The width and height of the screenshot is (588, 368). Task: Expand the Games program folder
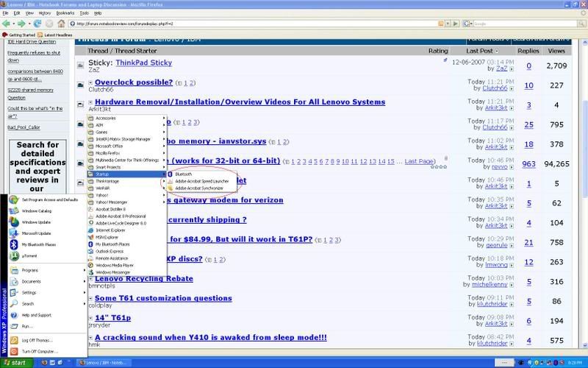(x=126, y=132)
